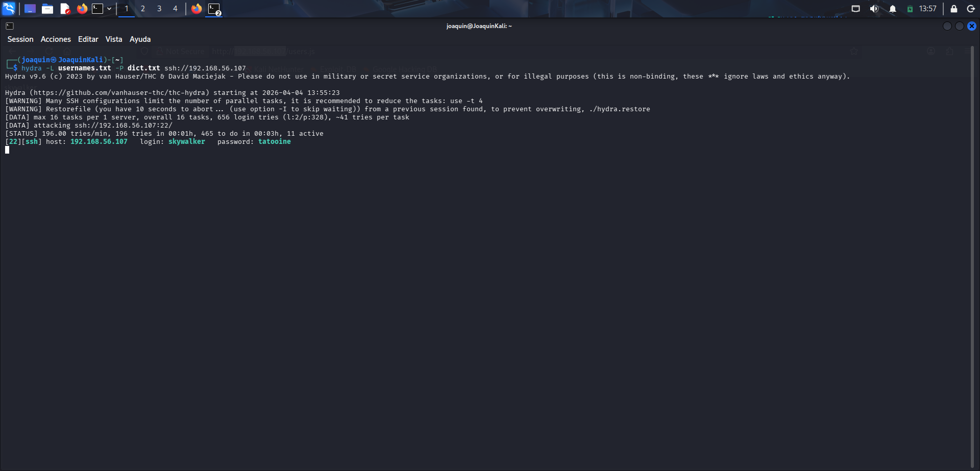980x471 pixels.
Task: Log out using the session exit icon
Action: 971,9
